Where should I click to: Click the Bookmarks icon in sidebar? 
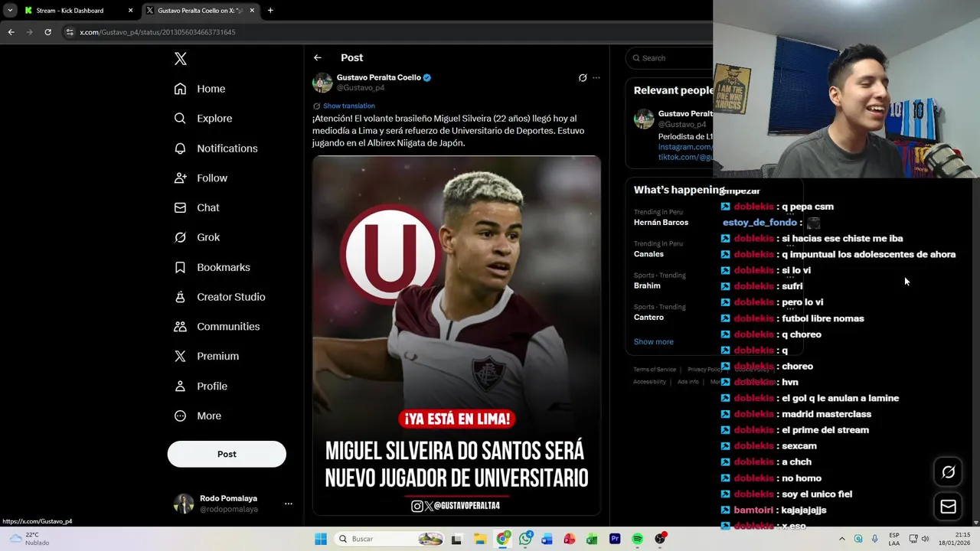click(x=180, y=267)
